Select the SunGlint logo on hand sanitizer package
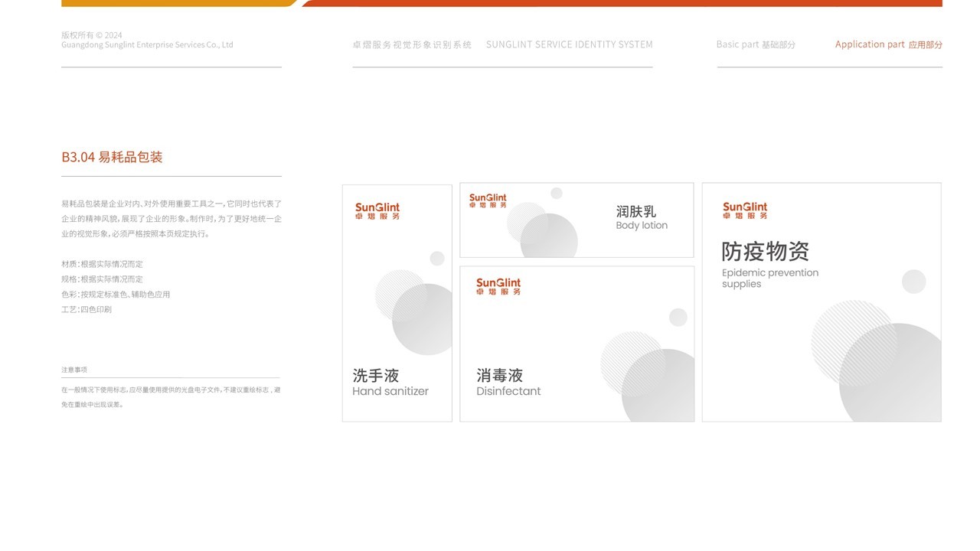980x551 pixels. (x=377, y=210)
